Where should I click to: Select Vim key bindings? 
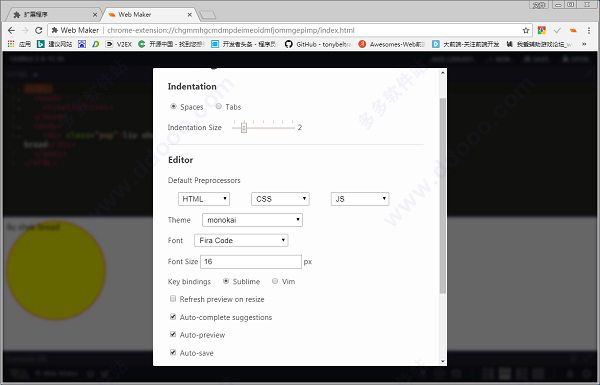[x=275, y=281]
